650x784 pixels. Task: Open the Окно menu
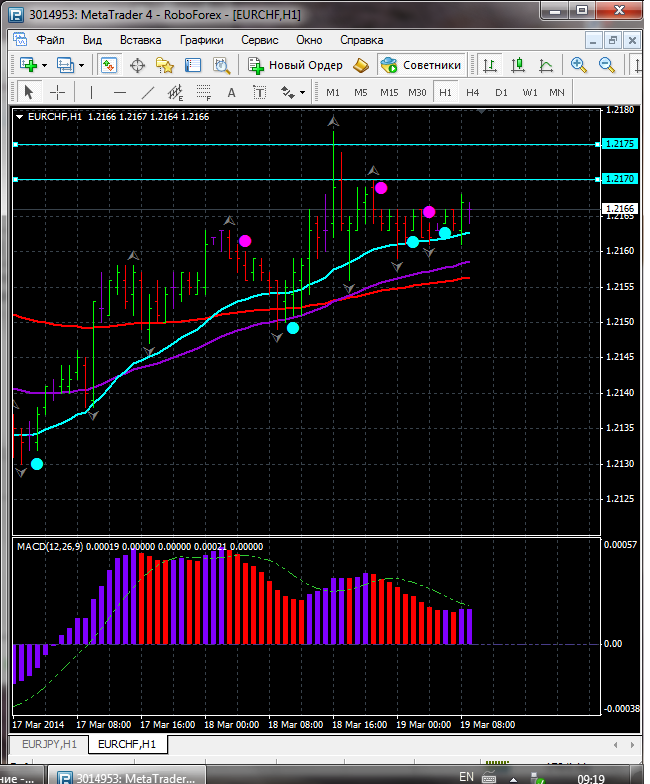(309, 40)
